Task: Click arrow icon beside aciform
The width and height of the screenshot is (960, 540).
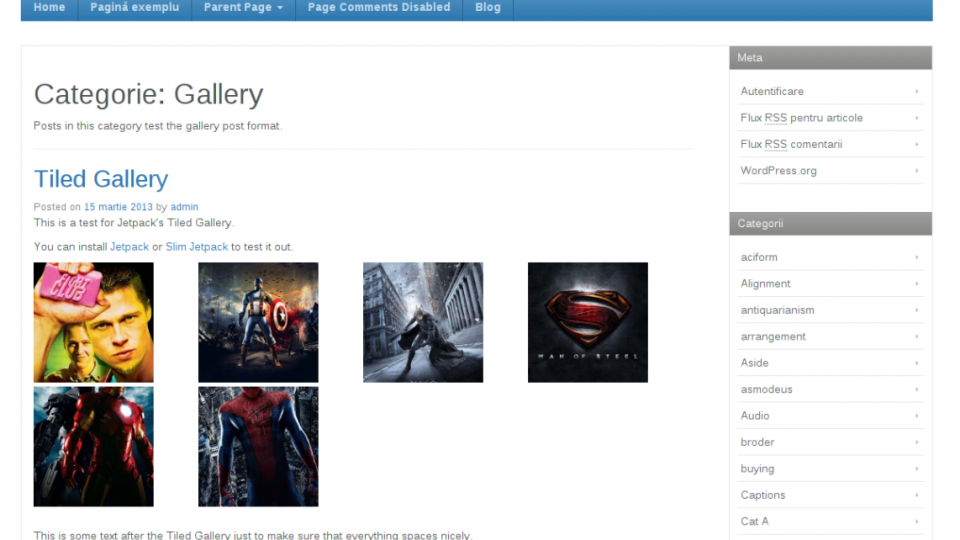Action: point(917,257)
